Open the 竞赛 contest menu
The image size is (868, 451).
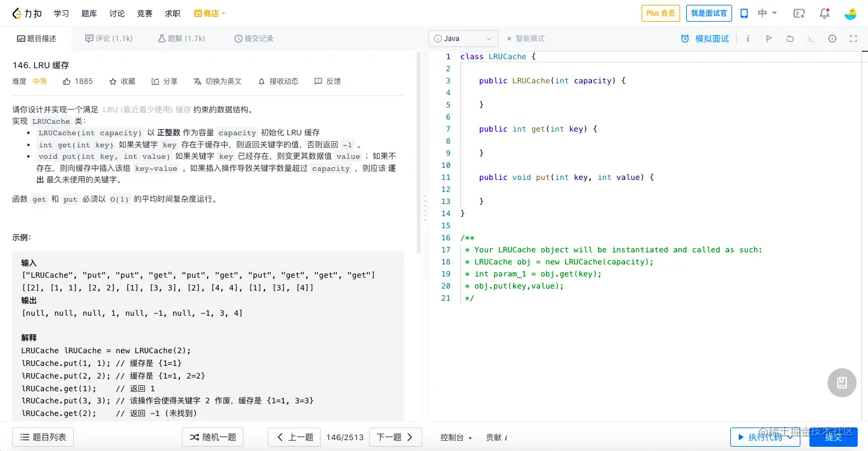tap(145, 13)
